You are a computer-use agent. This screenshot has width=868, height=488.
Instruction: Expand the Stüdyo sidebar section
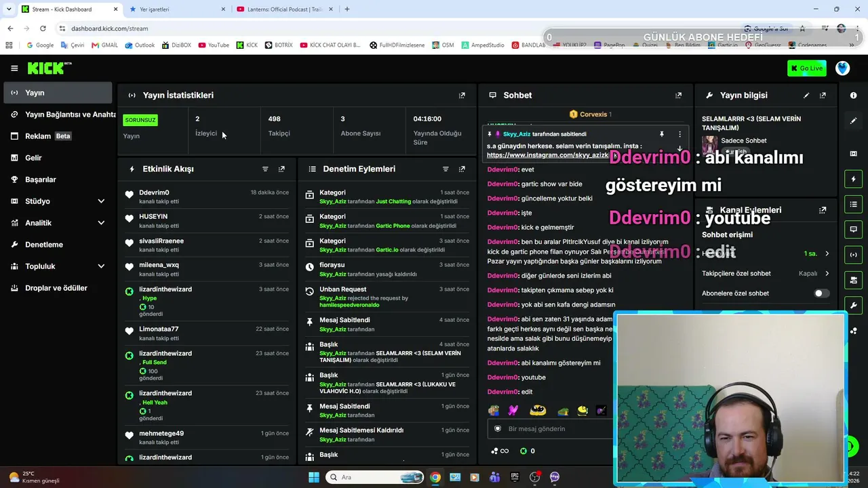tap(101, 201)
